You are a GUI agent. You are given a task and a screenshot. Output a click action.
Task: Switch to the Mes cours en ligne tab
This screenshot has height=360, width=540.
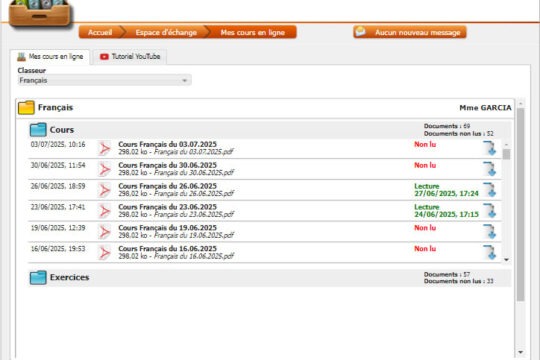[50, 56]
